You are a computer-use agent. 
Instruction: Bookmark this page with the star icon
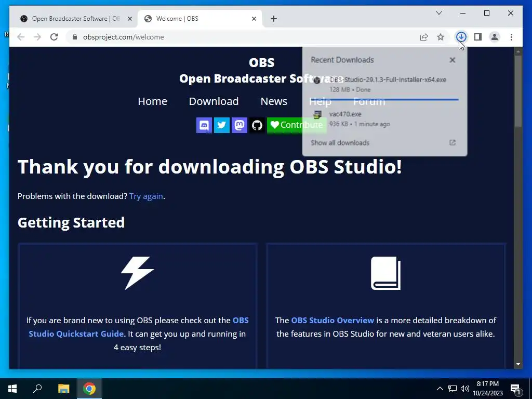pos(441,37)
